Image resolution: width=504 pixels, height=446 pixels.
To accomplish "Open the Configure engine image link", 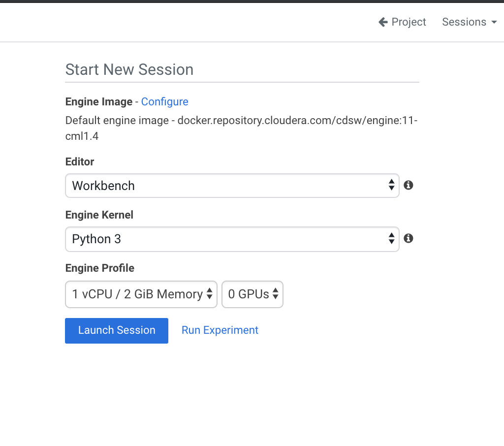I will point(164,101).
